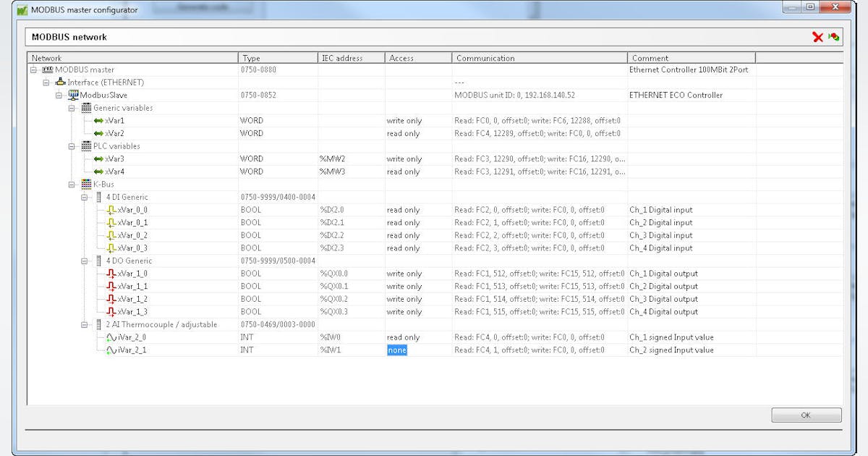The image size is (868, 456).
Task: Click the Interface (ETHERNET) connector icon
Action: [59, 82]
